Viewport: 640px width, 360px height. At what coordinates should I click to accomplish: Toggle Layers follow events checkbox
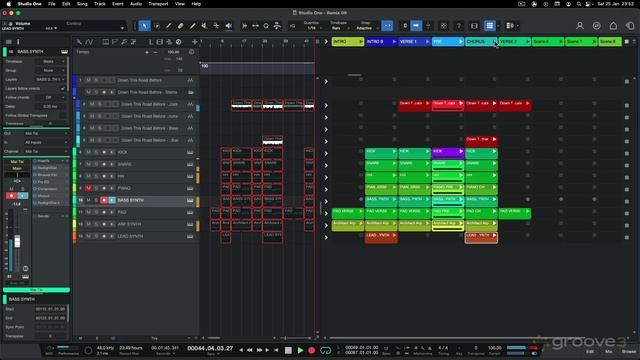tap(62, 89)
